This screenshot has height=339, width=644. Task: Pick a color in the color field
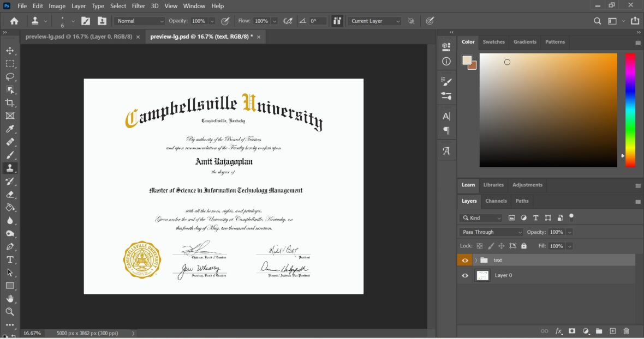548,110
